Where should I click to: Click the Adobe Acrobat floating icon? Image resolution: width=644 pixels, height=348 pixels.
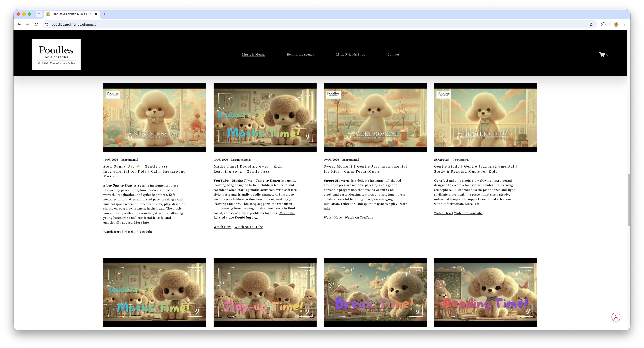pyautogui.click(x=616, y=317)
